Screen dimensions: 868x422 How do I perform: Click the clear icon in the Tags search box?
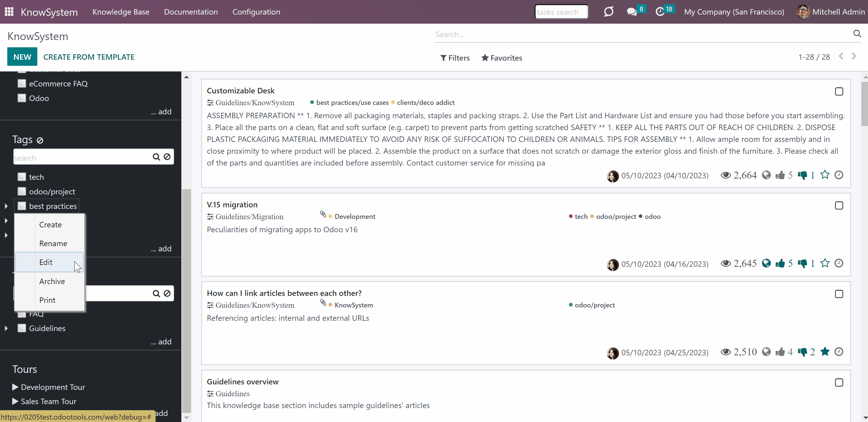coord(167,157)
